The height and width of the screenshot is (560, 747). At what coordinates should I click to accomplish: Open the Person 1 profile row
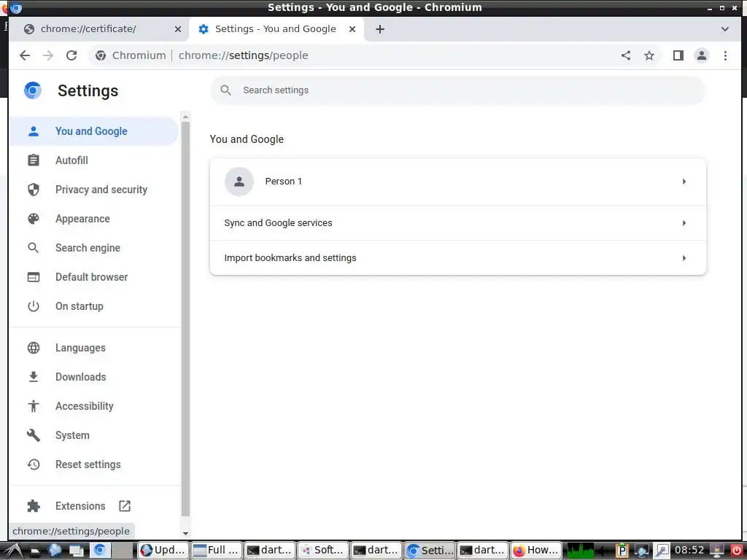click(458, 182)
